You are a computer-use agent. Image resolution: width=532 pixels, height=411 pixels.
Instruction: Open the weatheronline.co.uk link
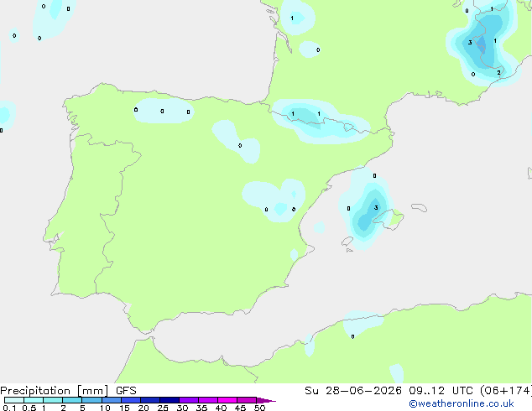pyautogui.click(x=462, y=403)
